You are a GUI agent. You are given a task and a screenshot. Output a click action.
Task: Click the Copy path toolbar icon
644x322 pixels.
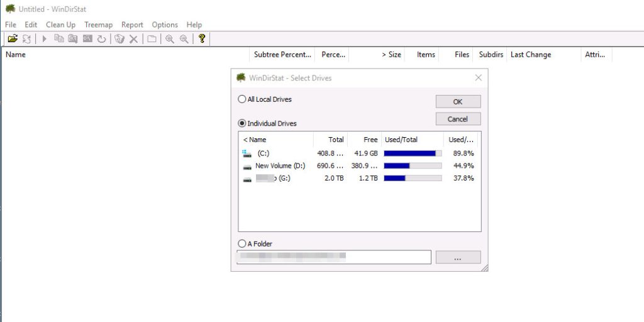[59, 39]
